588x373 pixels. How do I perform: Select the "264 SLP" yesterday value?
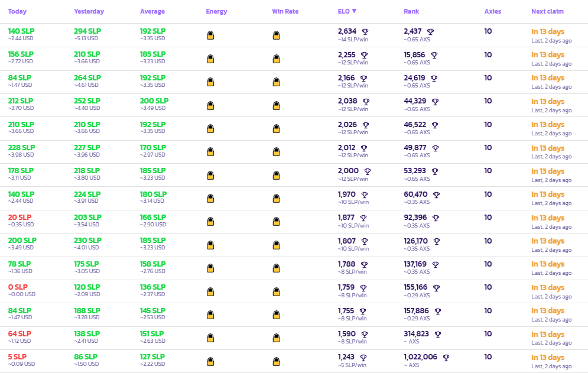[87, 77]
